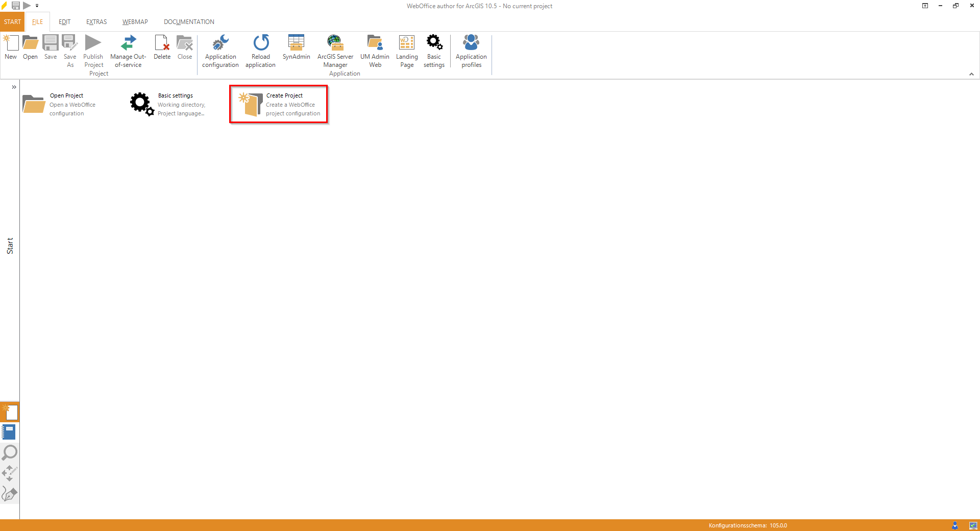Click the New project ribbon icon
Viewport: 980px width, 531px height.
pos(11,47)
